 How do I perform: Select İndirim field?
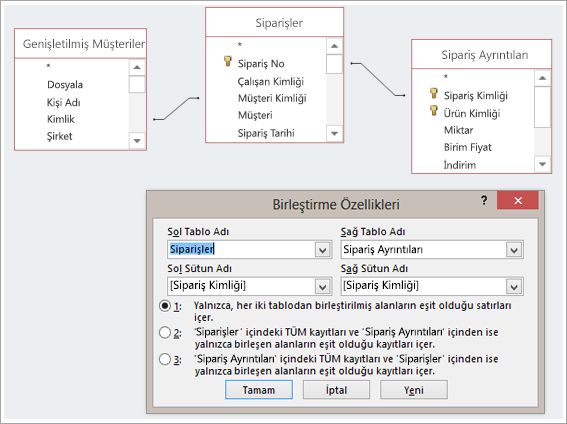[x=460, y=165]
